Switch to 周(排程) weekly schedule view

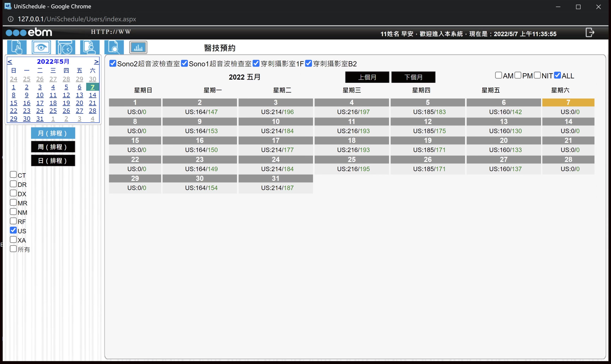[53, 147]
